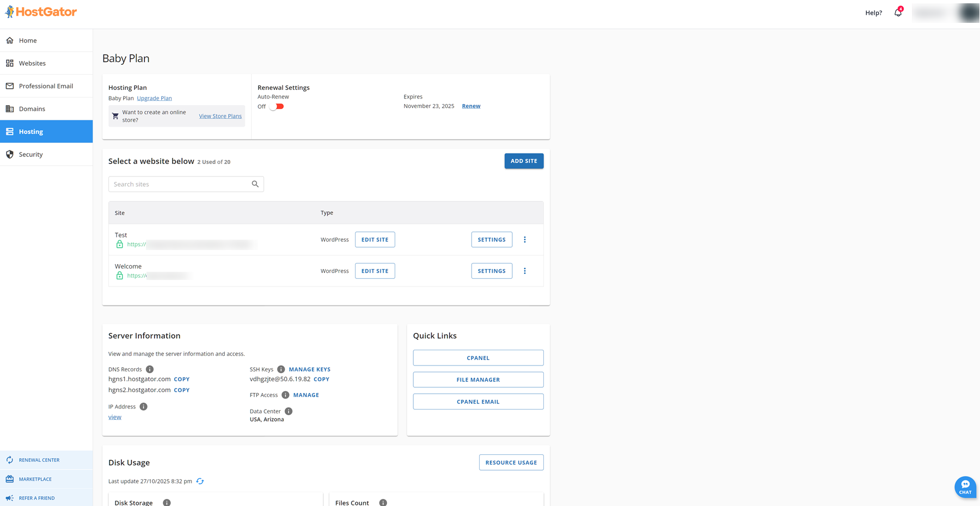Open the account profile menu in header

[x=945, y=13]
